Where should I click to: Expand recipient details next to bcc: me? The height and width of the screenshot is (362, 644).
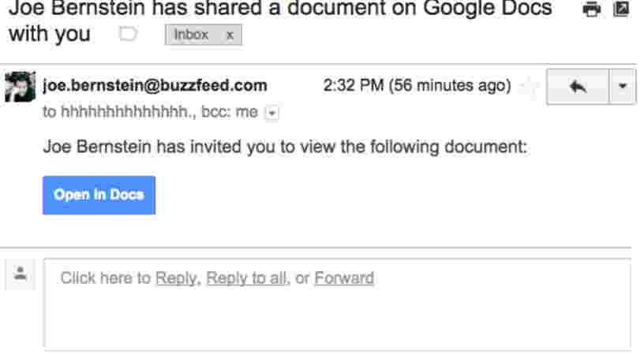272,113
